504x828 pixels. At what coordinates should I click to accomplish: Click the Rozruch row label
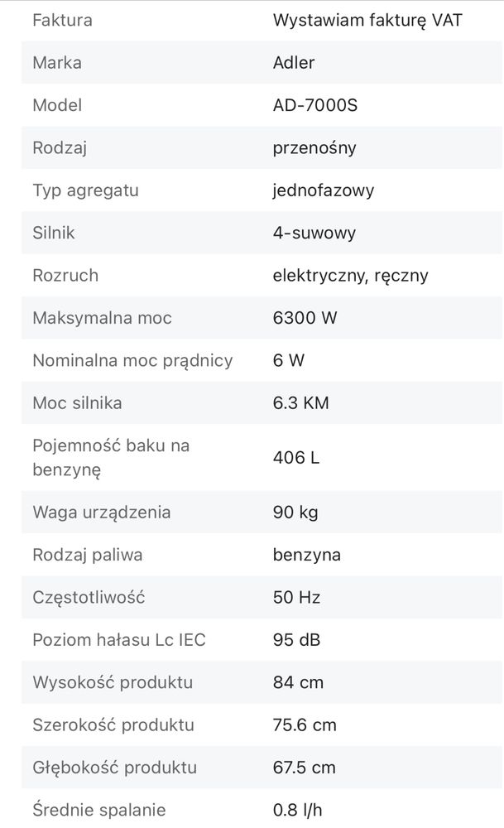click(x=65, y=275)
